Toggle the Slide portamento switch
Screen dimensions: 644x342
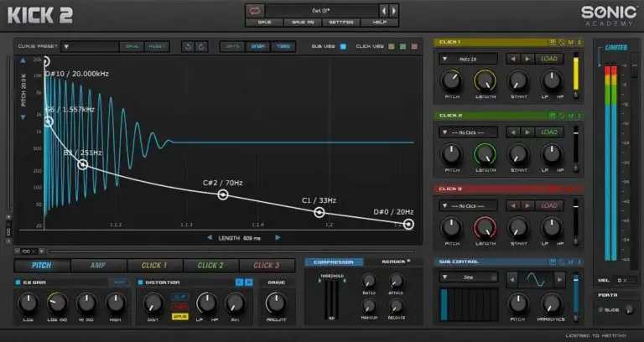600,310
